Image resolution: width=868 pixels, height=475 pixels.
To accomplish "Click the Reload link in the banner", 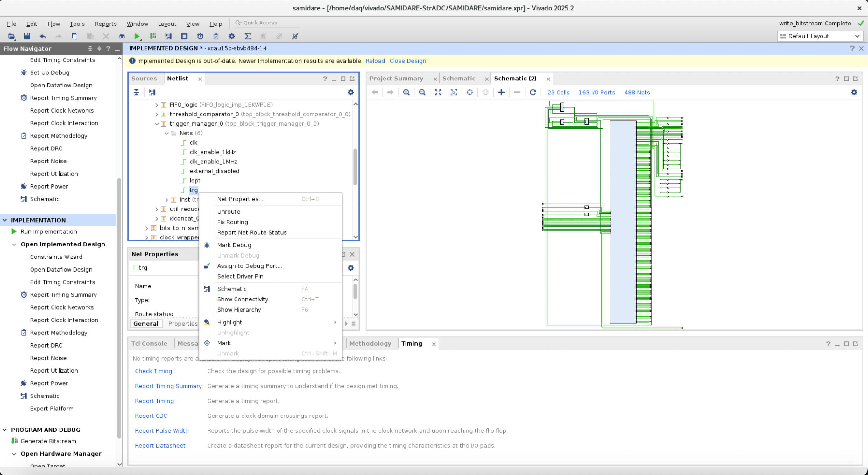I will 375,61.
